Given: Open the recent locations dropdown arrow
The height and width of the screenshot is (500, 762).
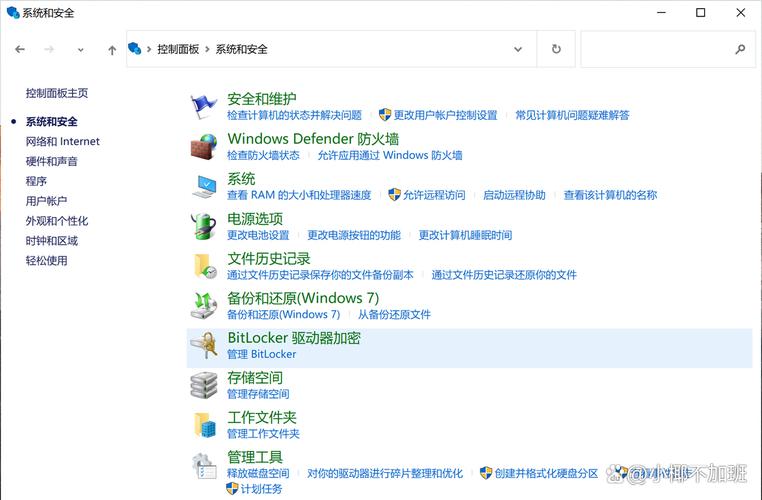Looking at the screenshot, I should pyautogui.click(x=81, y=50).
